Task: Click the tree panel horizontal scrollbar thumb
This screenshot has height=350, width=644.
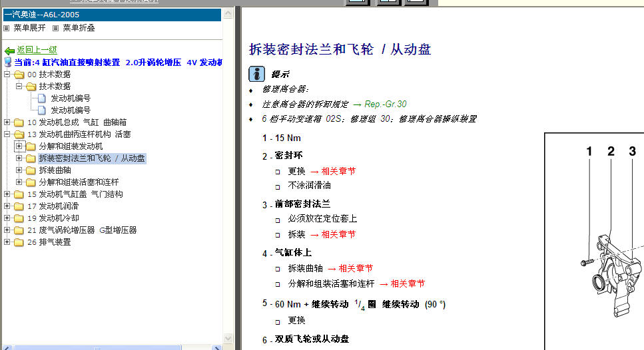Action: [x=97, y=347]
